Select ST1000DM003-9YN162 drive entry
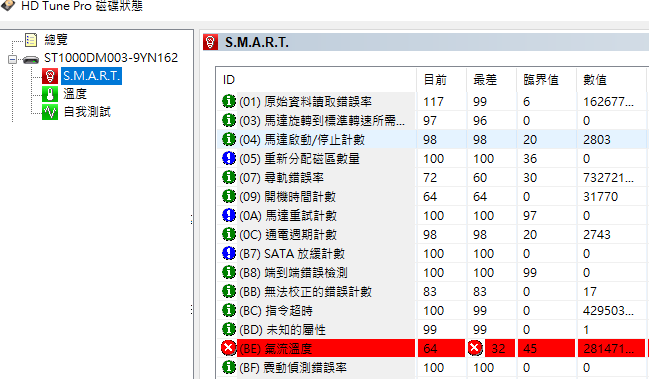 point(111,58)
